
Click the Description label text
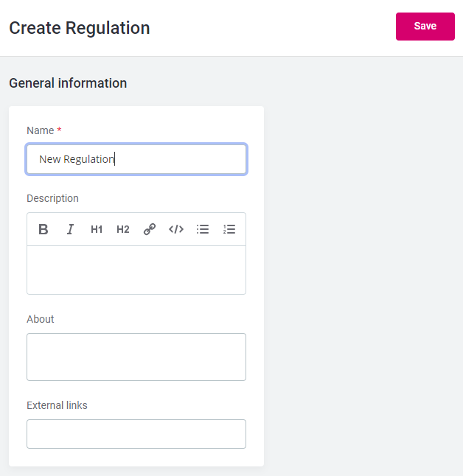pos(52,198)
